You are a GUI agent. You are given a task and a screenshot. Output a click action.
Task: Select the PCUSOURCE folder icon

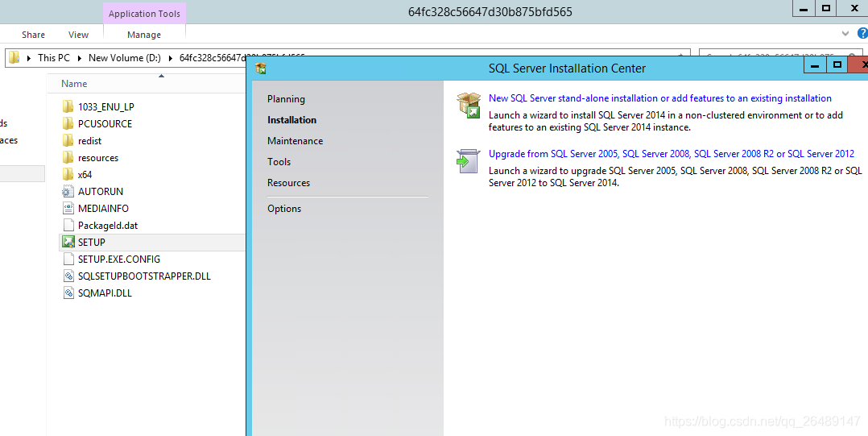point(68,123)
